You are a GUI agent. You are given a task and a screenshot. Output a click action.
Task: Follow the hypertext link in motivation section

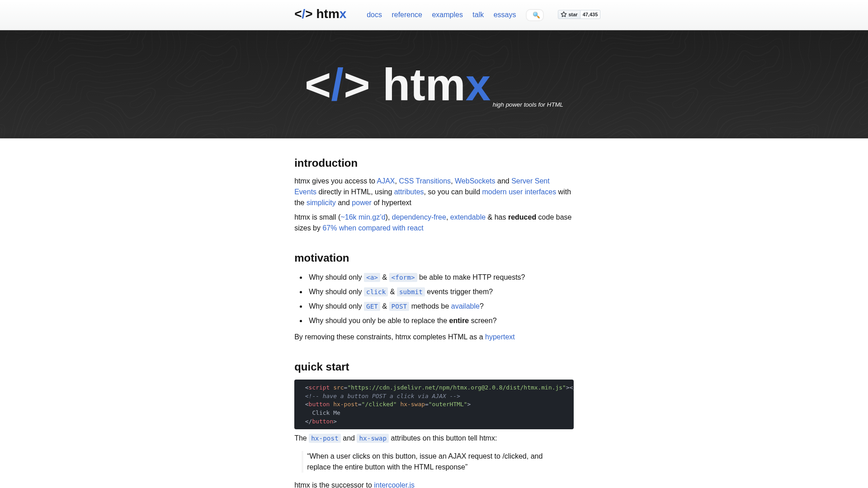500,337
